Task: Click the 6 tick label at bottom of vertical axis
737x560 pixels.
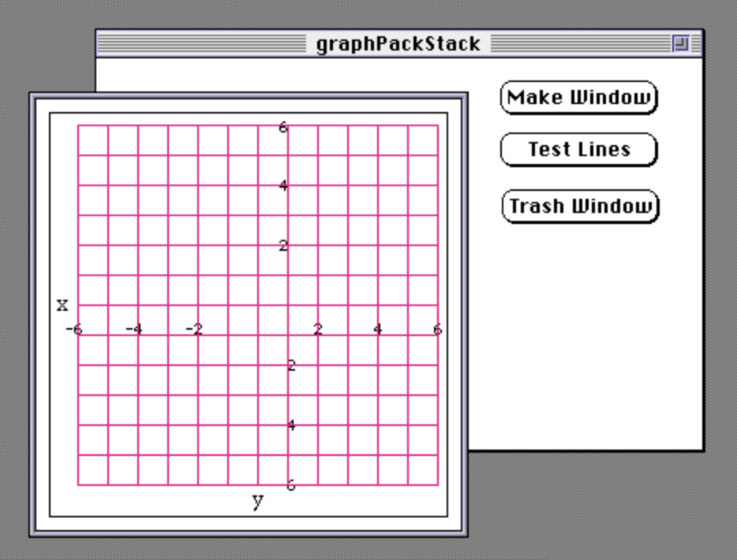Action: coord(290,485)
